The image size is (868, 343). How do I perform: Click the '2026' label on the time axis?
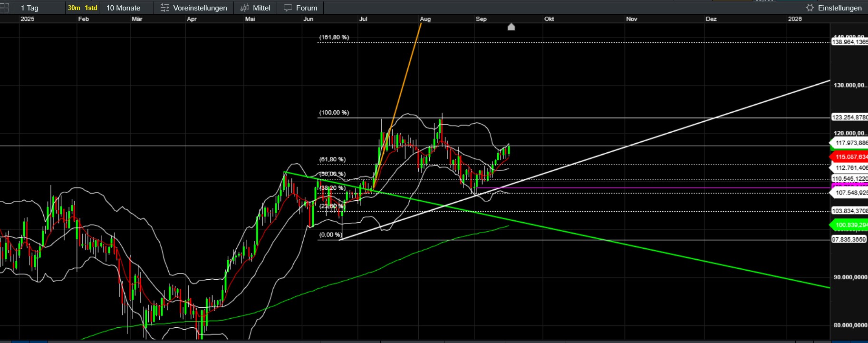[795, 19]
